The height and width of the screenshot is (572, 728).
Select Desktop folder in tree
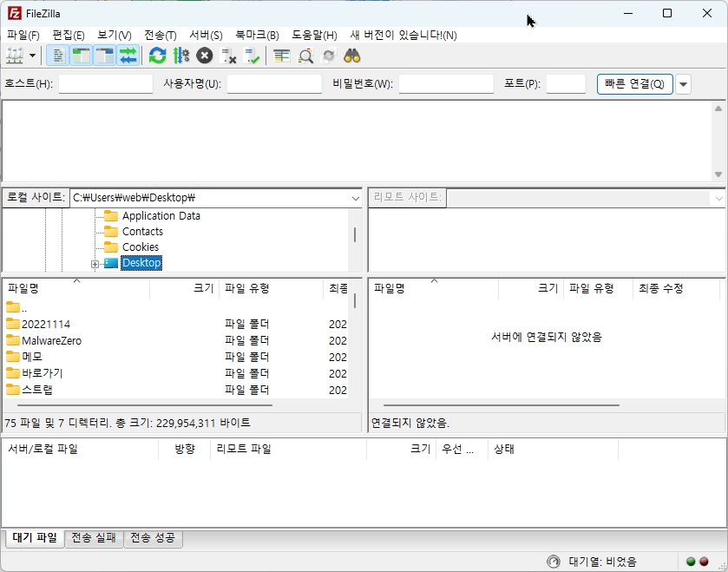click(141, 263)
